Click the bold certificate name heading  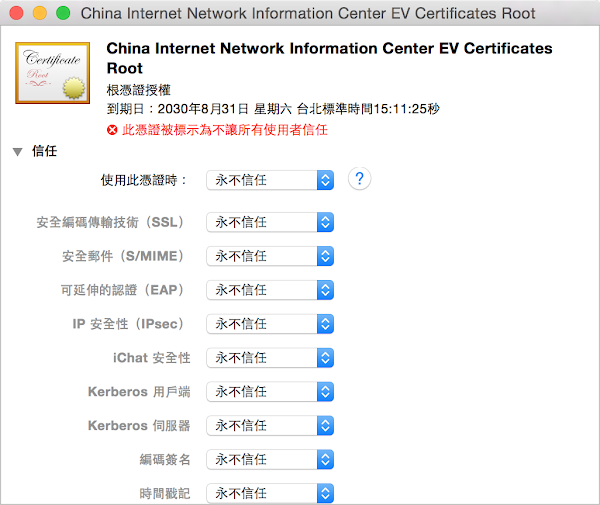pyautogui.click(x=329, y=58)
